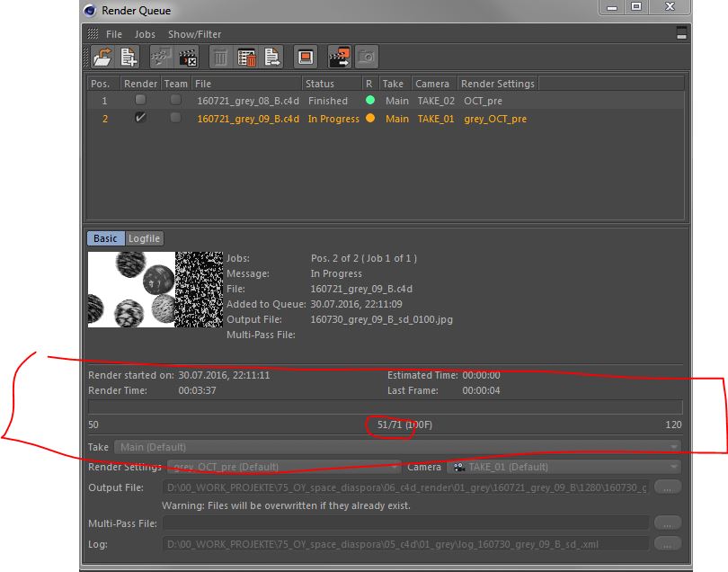728x572 pixels.
Task: Click the panel dock icon at menu bar right
Action: pyautogui.click(x=681, y=32)
